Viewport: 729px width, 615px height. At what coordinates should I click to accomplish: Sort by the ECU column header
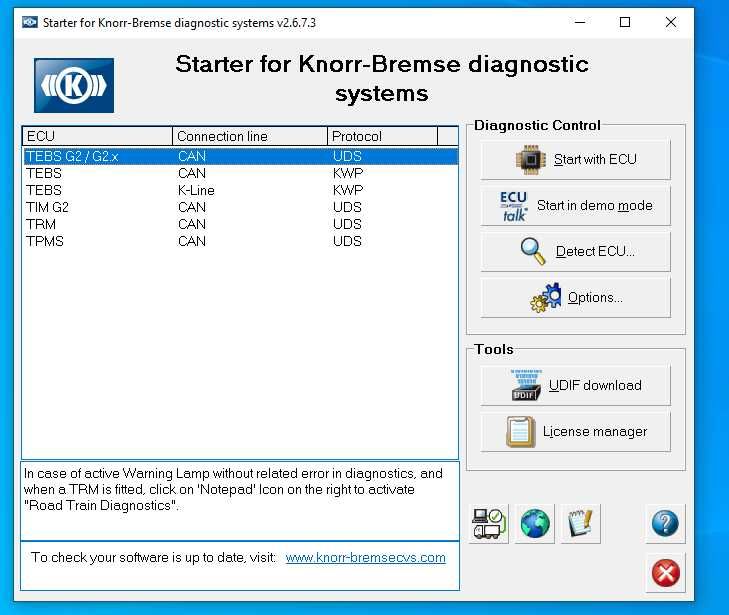tap(98, 136)
